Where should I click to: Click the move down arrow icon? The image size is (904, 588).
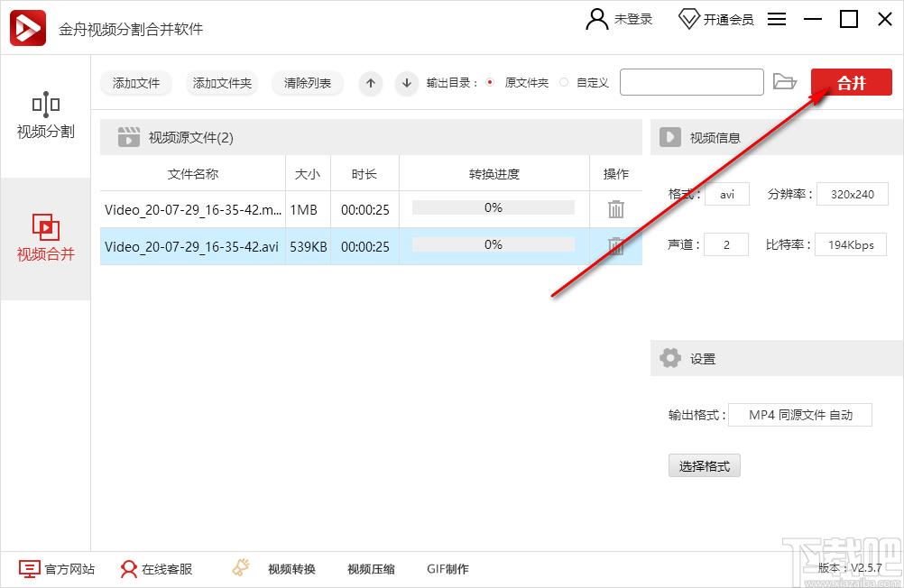click(407, 83)
